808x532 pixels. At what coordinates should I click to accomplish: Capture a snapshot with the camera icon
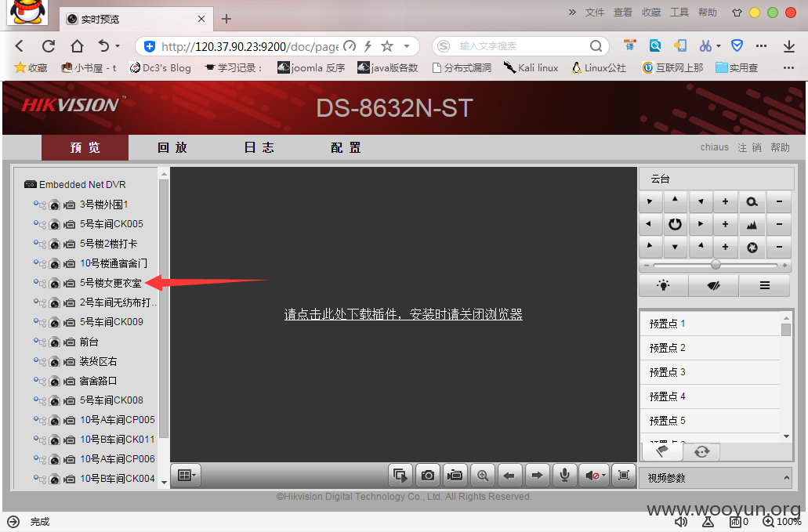pos(427,475)
